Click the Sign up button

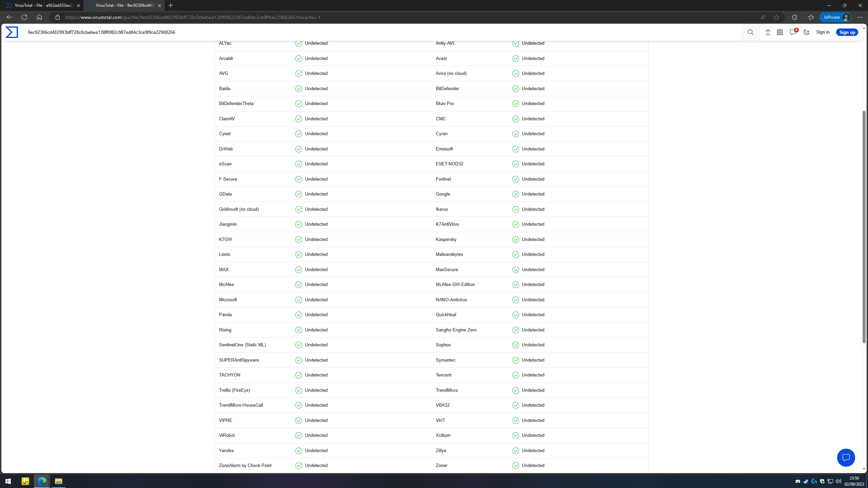point(847,32)
